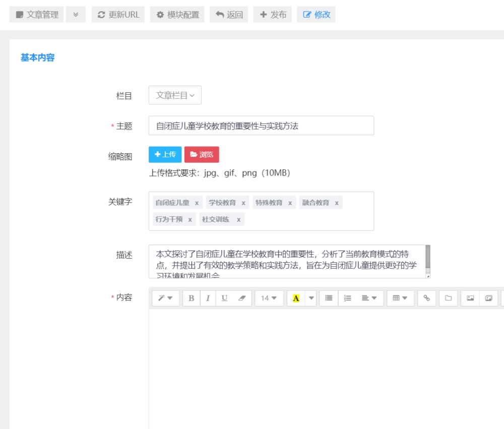Click the eraser clear-formatting icon

(x=242, y=298)
